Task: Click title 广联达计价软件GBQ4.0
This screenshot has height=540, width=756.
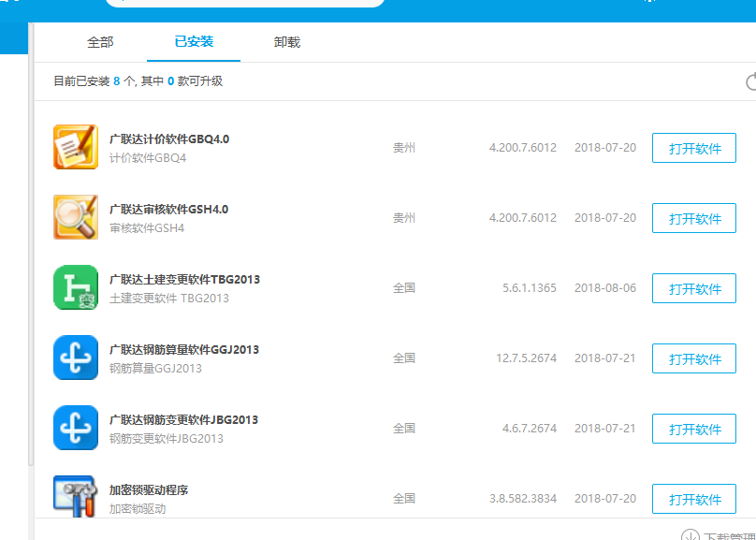Action: coord(169,139)
